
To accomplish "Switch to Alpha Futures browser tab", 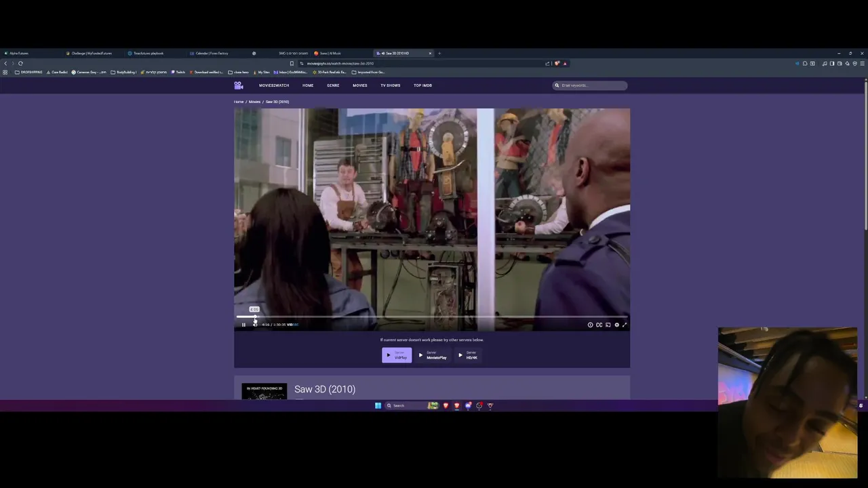I will [31, 53].
